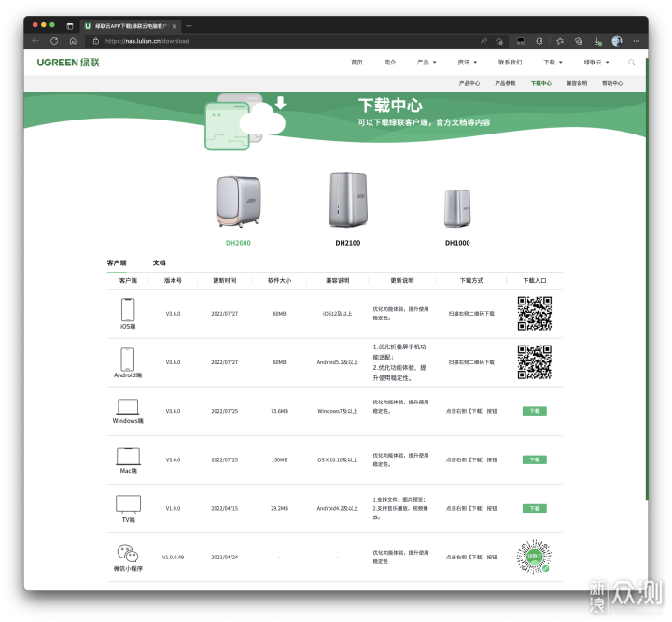Click the 微信小程序 WeChat icon
The height and width of the screenshot is (622, 672).
click(x=128, y=554)
